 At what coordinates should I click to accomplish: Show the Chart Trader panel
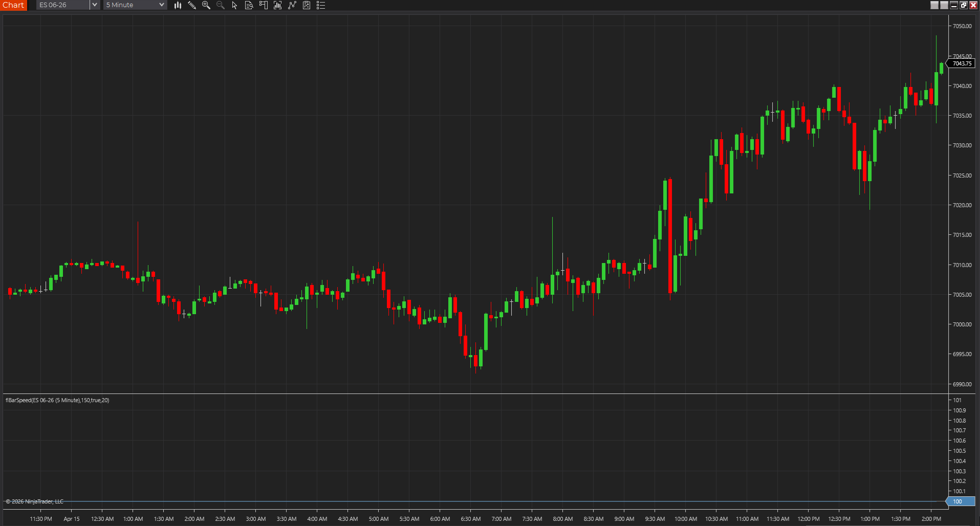tap(263, 5)
